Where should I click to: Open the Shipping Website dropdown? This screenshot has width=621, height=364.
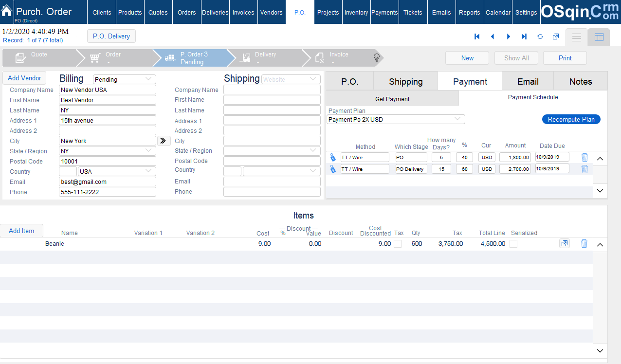291,79
